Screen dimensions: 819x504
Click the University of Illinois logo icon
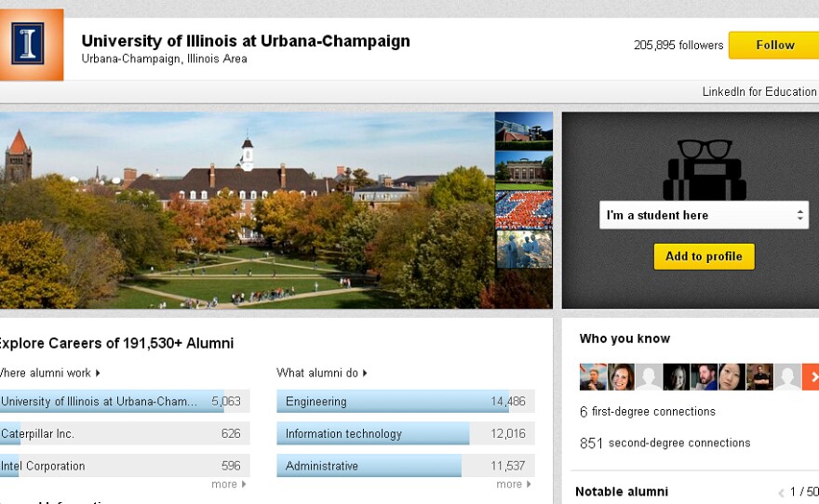click(x=29, y=44)
